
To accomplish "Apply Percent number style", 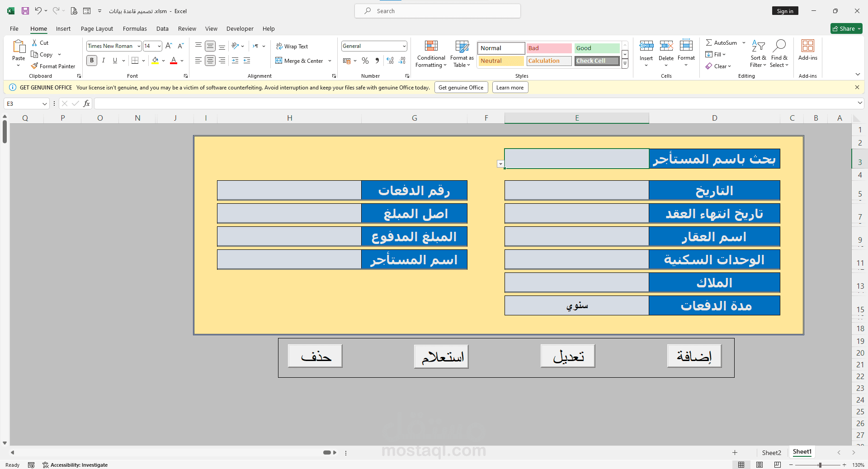I will click(x=365, y=61).
